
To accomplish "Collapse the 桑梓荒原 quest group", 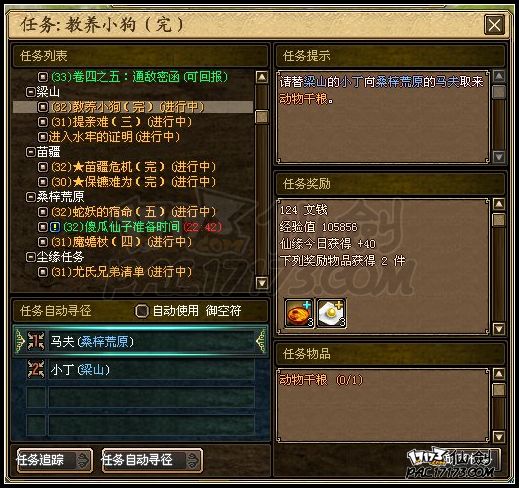I will (30, 197).
